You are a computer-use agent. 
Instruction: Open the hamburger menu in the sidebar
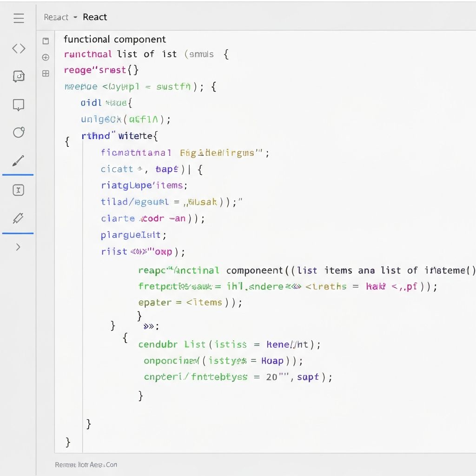coord(19,19)
